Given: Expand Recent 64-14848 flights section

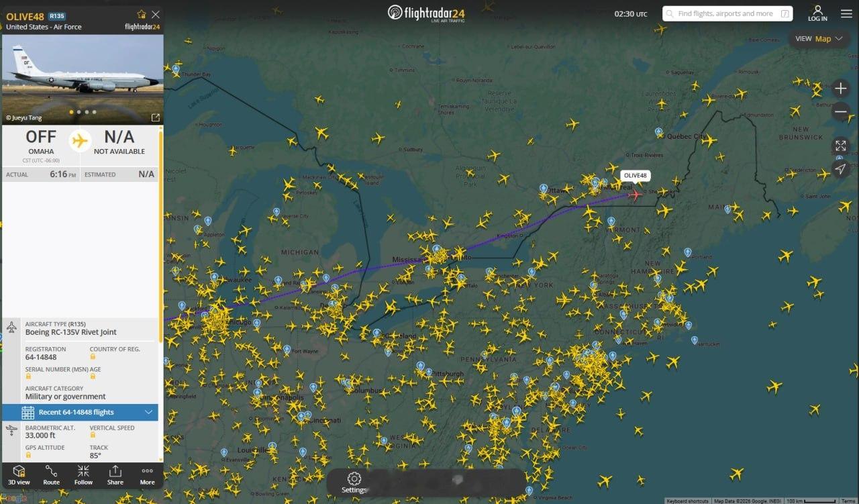Looking at the screenshot, I should point(81,412).
